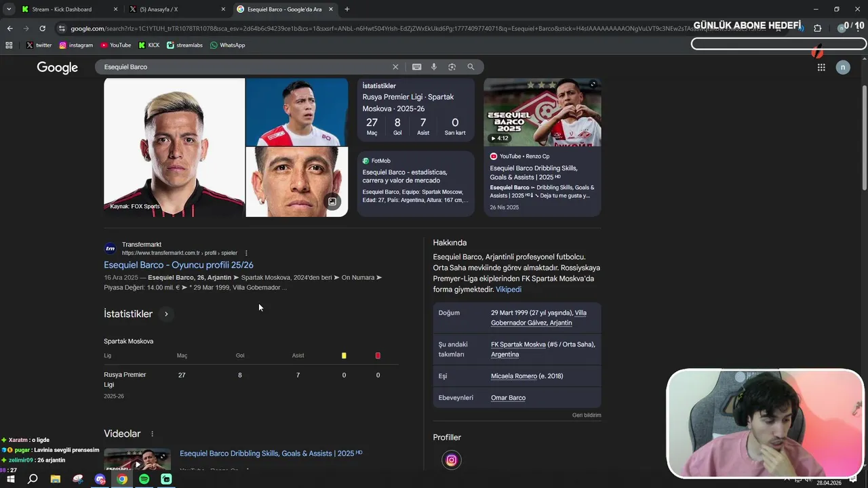Open the Micaela Romero spouse link
This screenshot has height=488, width=868.
click(x=513, y=376)
